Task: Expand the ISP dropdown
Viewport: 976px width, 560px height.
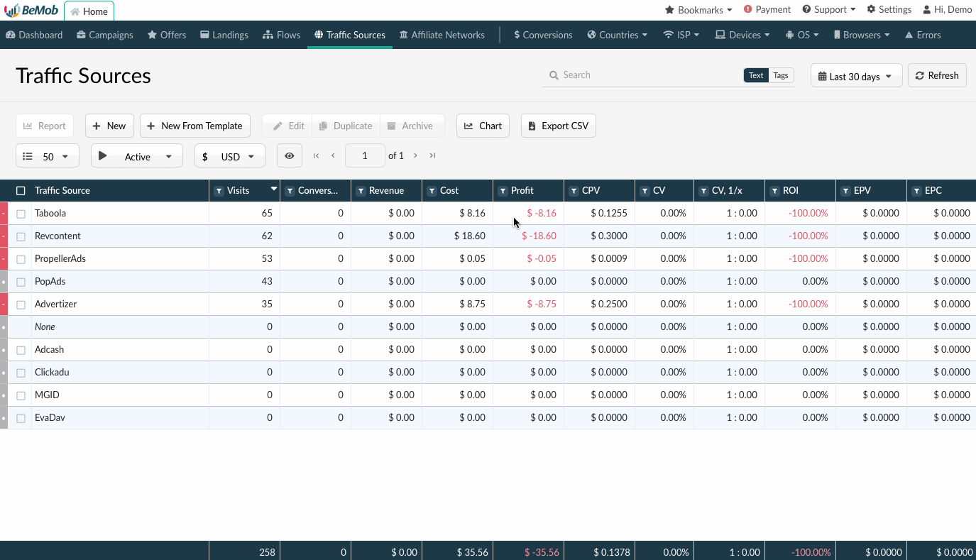Action: (681, 35)
